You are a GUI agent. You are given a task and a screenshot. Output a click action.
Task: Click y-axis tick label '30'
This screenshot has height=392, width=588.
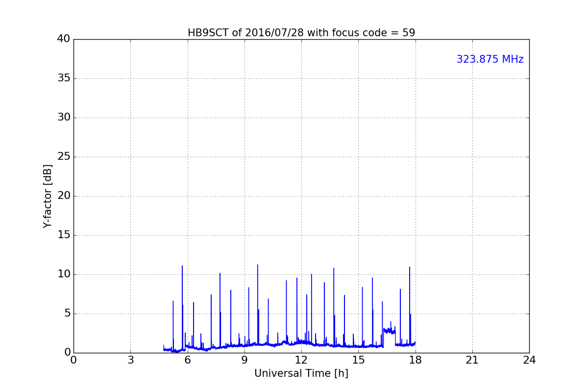(x=64, y=118)
